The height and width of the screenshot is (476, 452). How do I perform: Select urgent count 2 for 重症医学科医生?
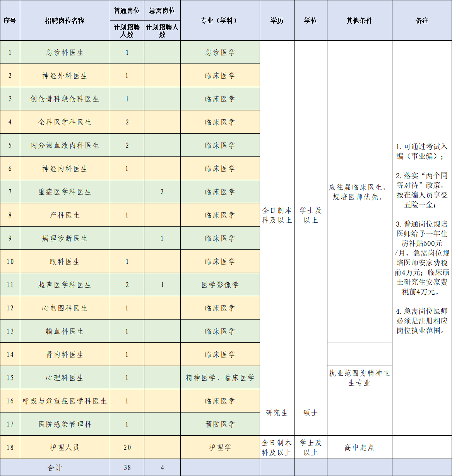pyautogui.click(x=162, y=192)
